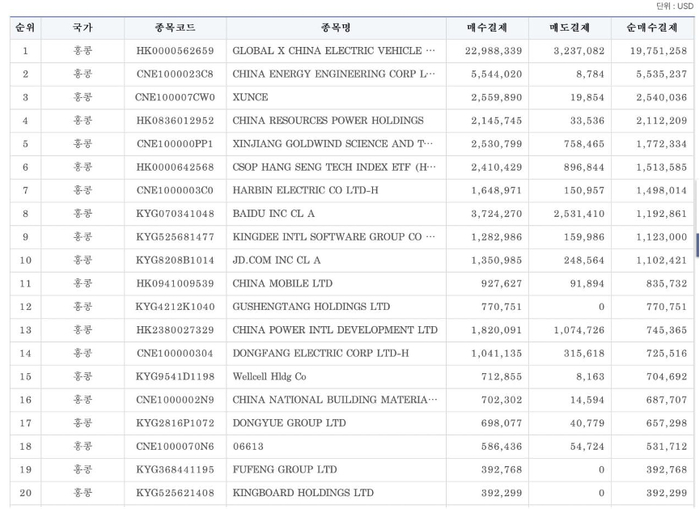The height and width of the screenshot is (509, 700).
Task: Select BAIDU INC CL A name
Action: pyautogui.click(x=273, y=213)
